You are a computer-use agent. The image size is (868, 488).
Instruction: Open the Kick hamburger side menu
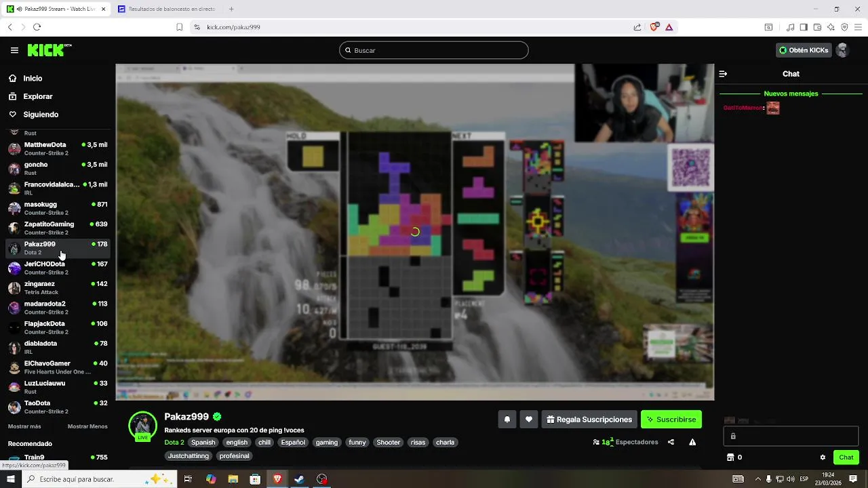(x=14, y=50)
